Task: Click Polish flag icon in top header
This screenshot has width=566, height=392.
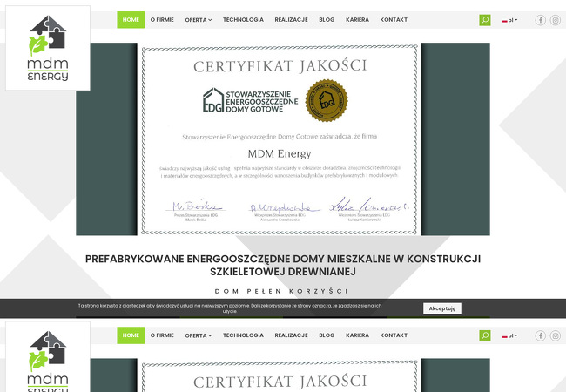Action: coord(504,21)
